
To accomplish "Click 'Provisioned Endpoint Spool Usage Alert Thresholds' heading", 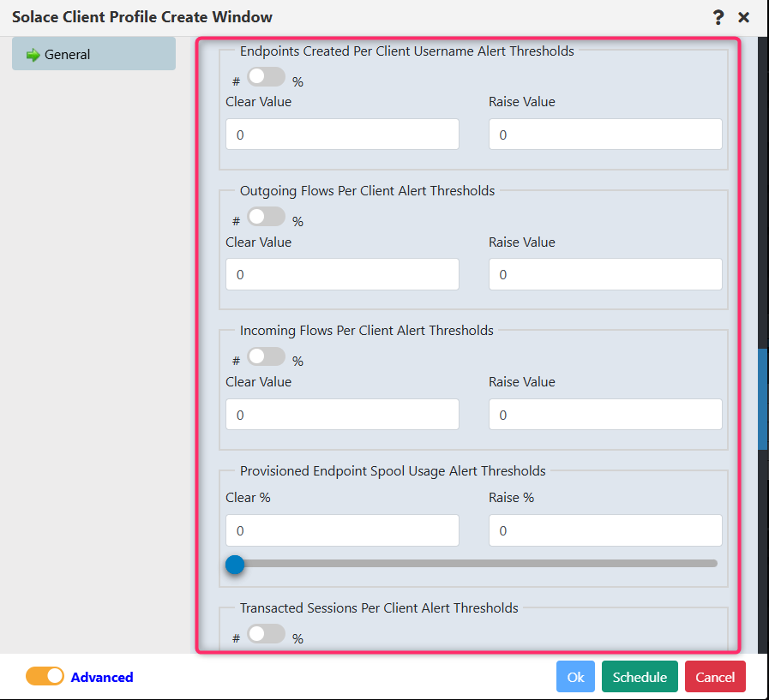I will point(393,471).
